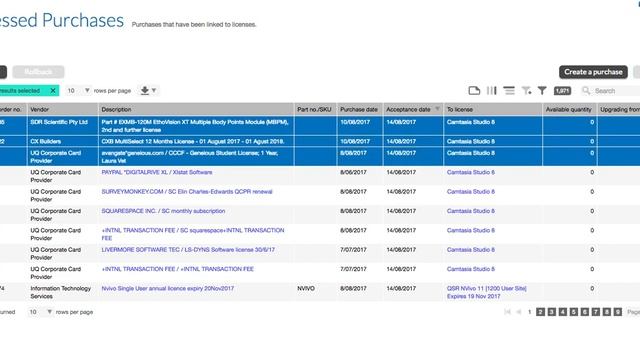The height and width of the screenshot is (360, 640).
Task: Open top rows per page dropdown
Action: click(x=78, y=91)
